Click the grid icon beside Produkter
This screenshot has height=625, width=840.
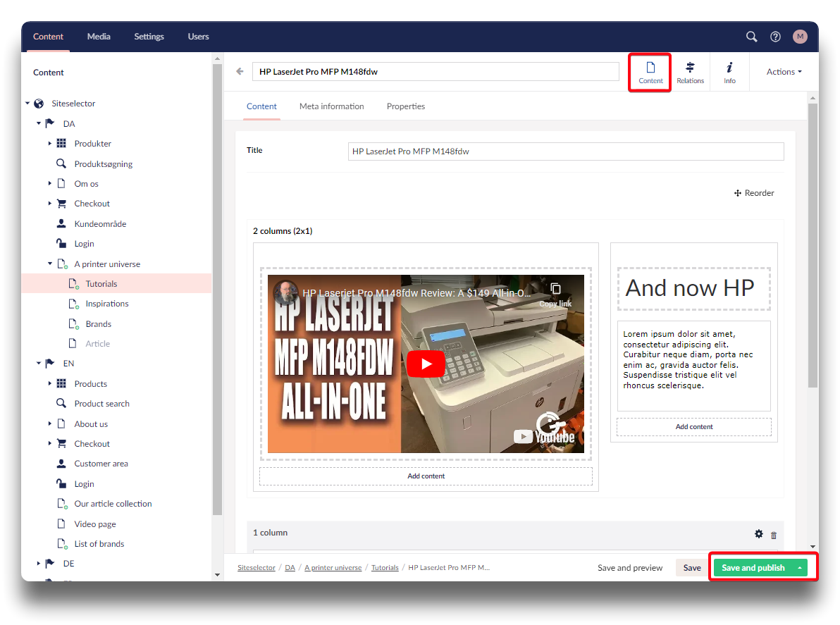pos(61,143)
